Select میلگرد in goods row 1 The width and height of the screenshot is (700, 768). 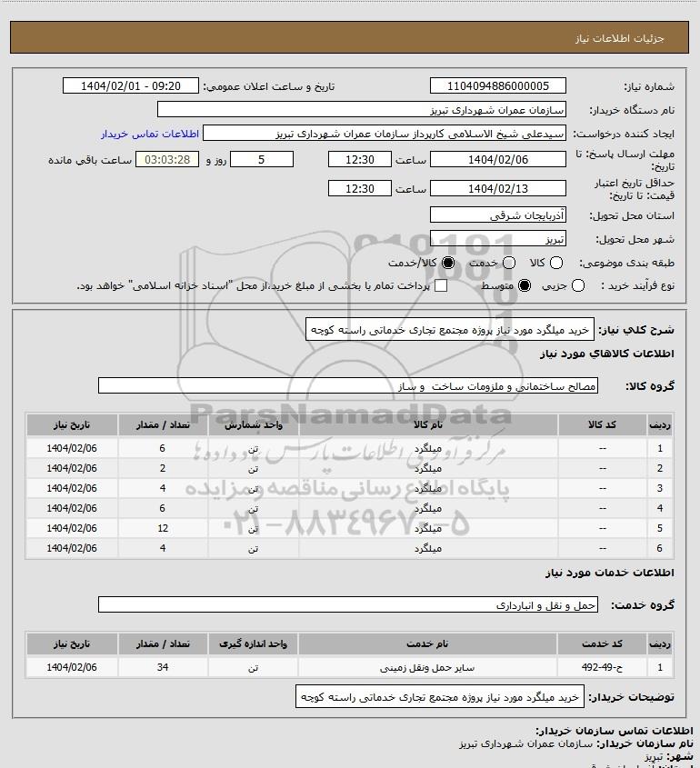(428, 448)
